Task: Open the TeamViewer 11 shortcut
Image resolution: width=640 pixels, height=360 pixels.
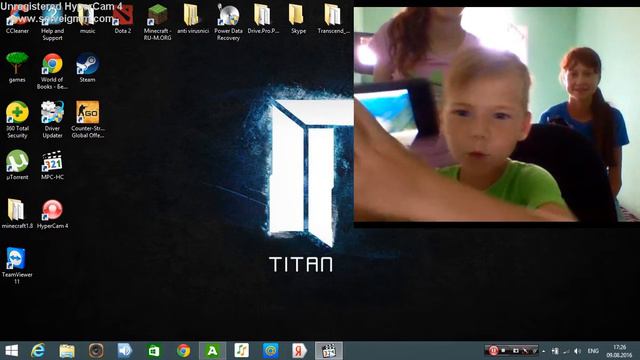Action: click(x=17, y=266)
